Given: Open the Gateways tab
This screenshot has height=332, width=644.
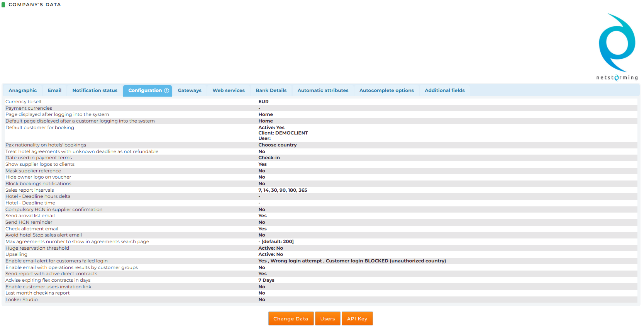Looking at the screenshot, I should point(190,90).
